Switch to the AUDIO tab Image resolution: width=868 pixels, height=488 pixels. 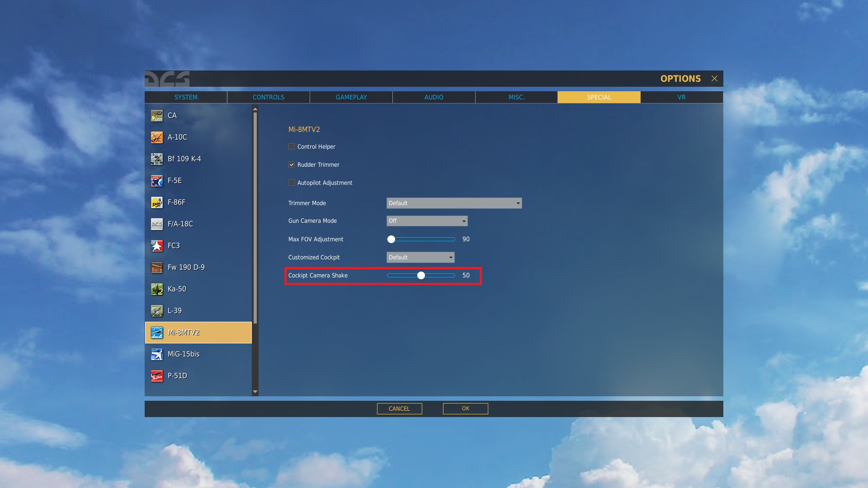434,97
